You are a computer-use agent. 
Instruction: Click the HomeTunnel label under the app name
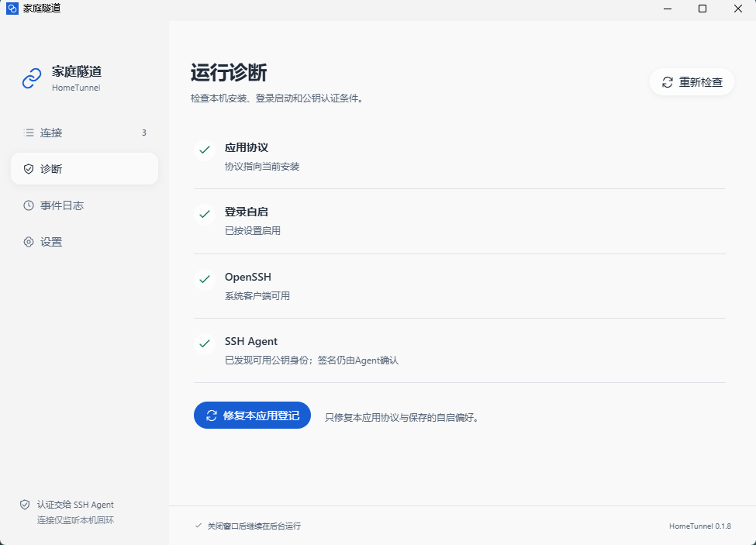click(x=76, y=88)
